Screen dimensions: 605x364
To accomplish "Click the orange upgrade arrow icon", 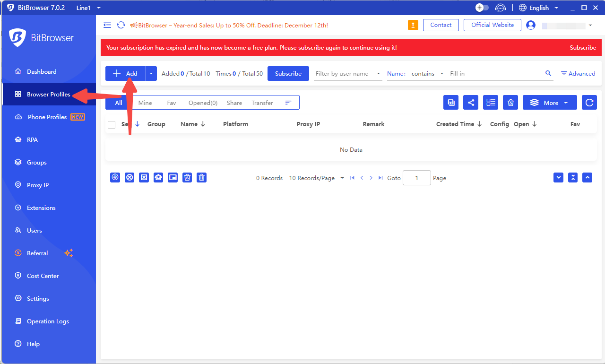I will click(x=413, y=25).
